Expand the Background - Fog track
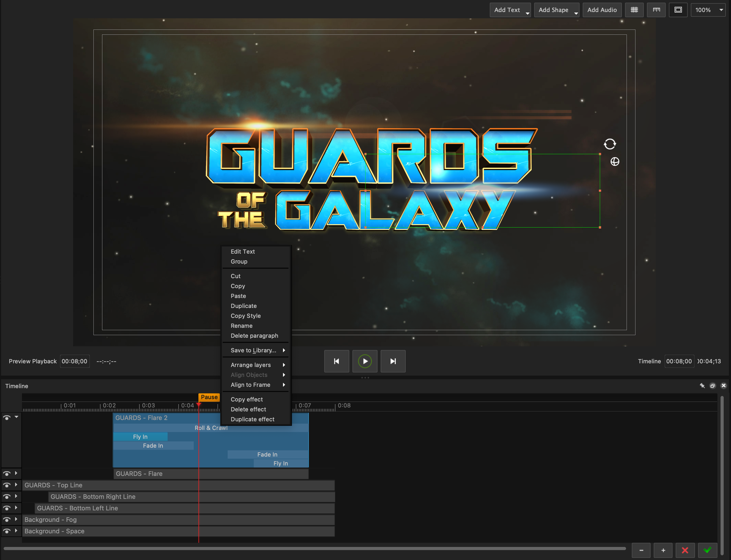731x560 pixels. click(x=16, y=519)
